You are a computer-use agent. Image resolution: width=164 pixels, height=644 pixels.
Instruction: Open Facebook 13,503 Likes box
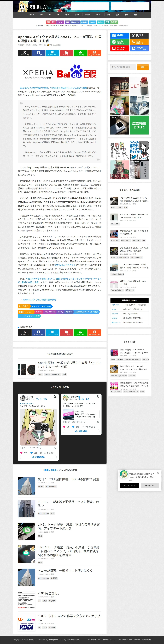coord(120,36)
